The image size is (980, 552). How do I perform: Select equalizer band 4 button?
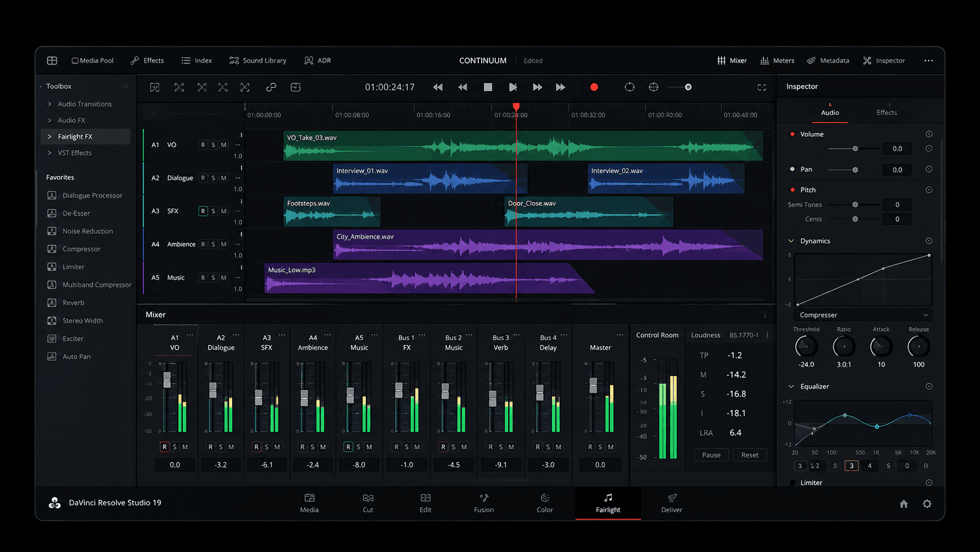pos(870,466)
